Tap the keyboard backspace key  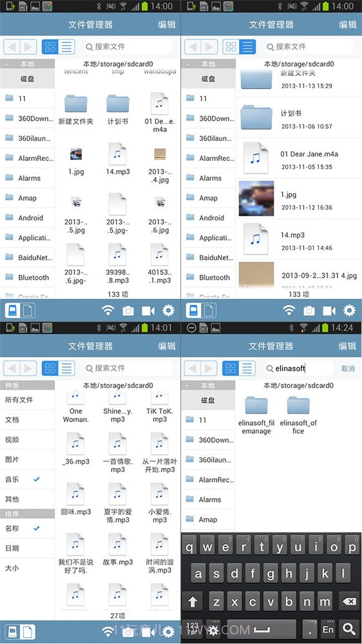pyautogui.click(x=349, y=601)
